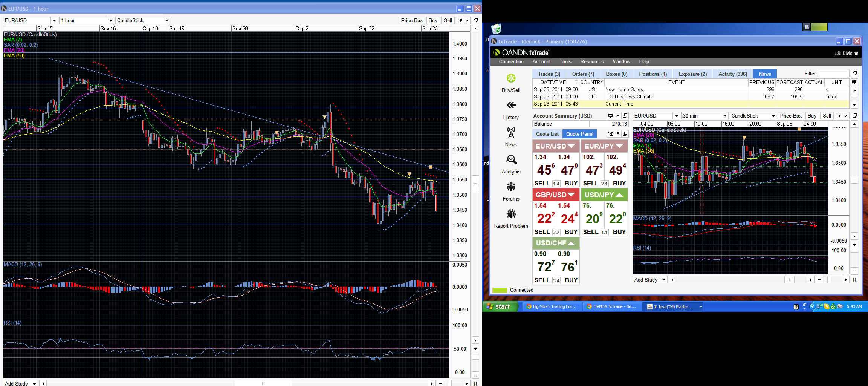Open the news table column settings icon
868x386 pixels.
click(854, 82)
